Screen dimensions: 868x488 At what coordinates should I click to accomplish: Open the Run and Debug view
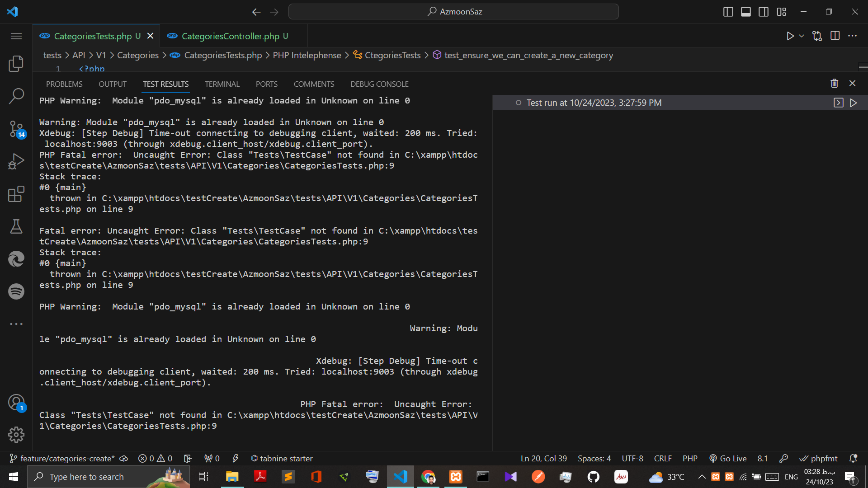(x=16, y=161)
